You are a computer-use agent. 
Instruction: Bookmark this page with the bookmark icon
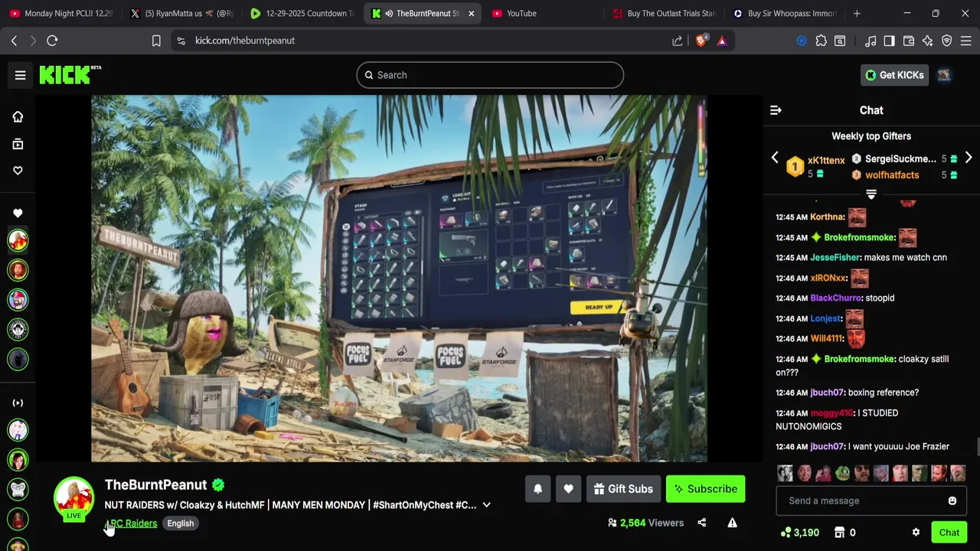156,41
